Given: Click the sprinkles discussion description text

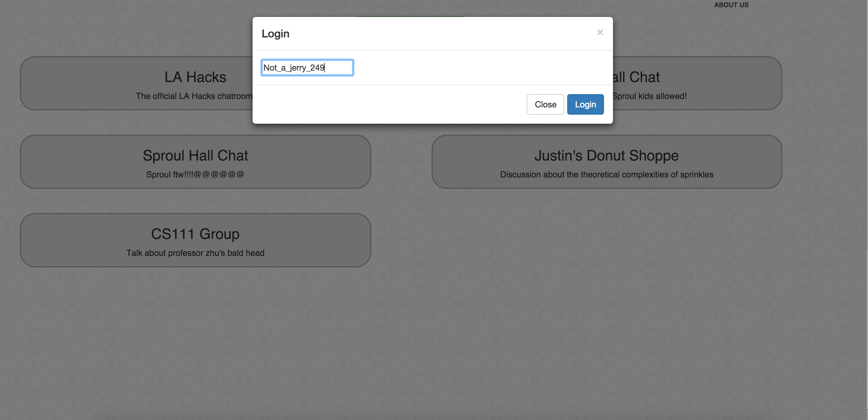Looking at the screenshot, I should coord(606,174).
